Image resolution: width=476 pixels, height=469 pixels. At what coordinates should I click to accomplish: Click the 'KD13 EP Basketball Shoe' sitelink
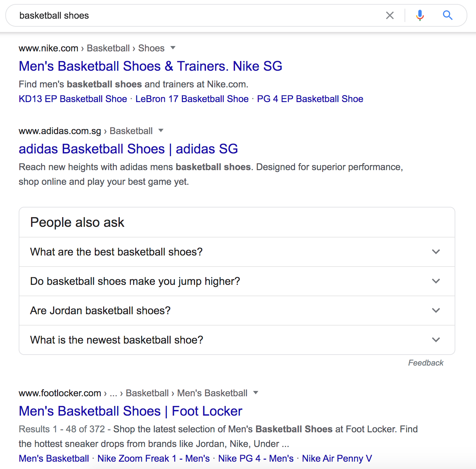point(72,99)
